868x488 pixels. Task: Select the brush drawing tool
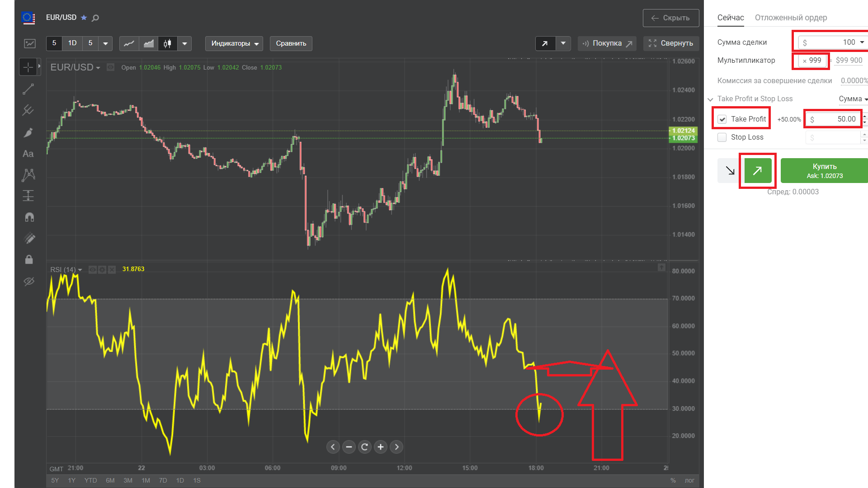click(28, 132)
